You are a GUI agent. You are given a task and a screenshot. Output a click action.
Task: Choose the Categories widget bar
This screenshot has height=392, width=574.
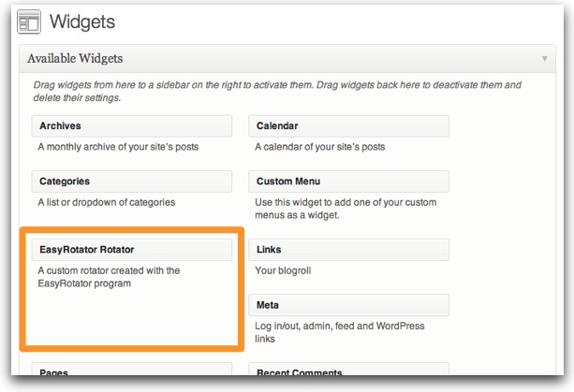pos(131,181)
